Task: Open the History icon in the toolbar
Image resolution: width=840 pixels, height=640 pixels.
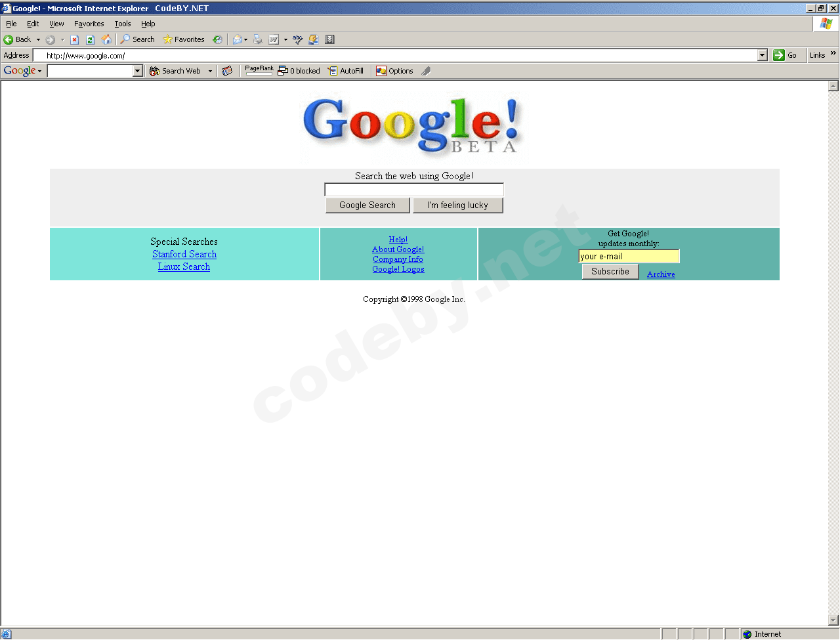Action: point(217,39)
